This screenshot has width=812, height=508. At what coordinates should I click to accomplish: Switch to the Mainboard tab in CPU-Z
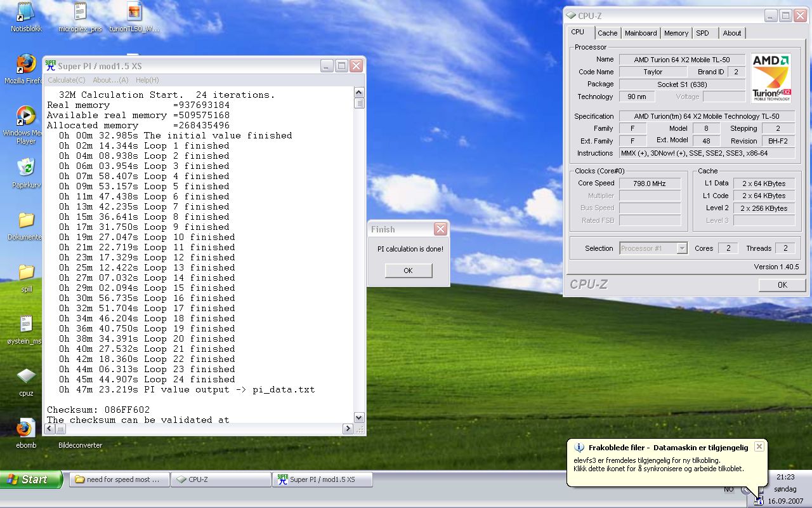[641, 33]
